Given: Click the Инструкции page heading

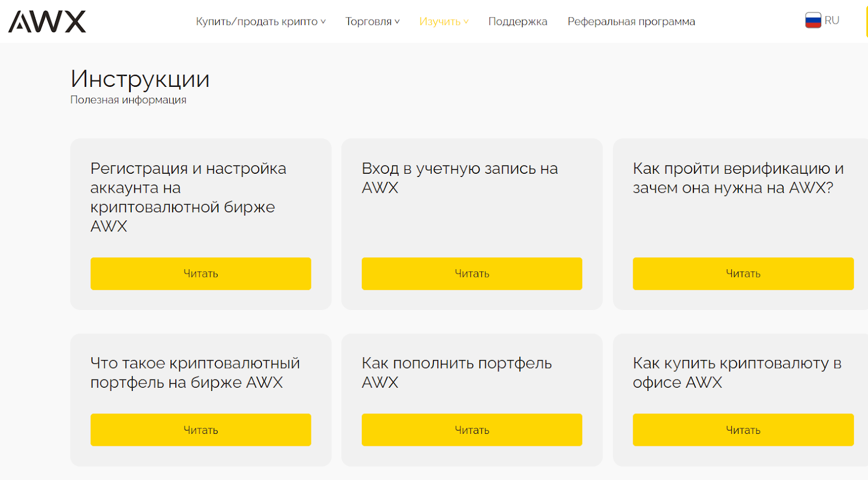Looking at the screenshot, I should (140, 79).
